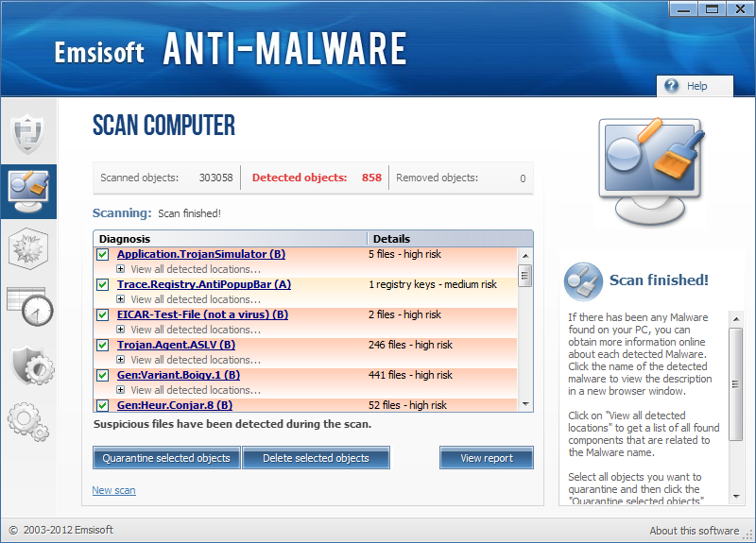This screenshot has width=756, height=543.
Task: Open the Help tab
Action: point(695,86)
